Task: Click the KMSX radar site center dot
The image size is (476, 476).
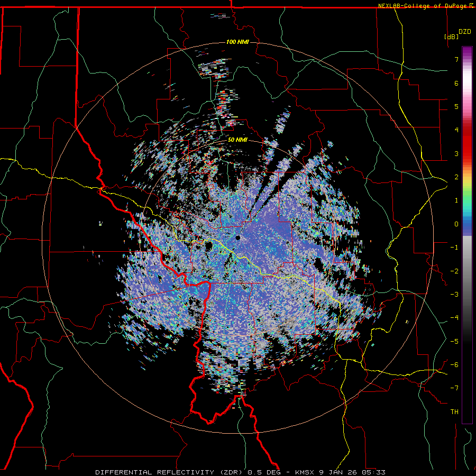Action: click(x=237, y=237)
